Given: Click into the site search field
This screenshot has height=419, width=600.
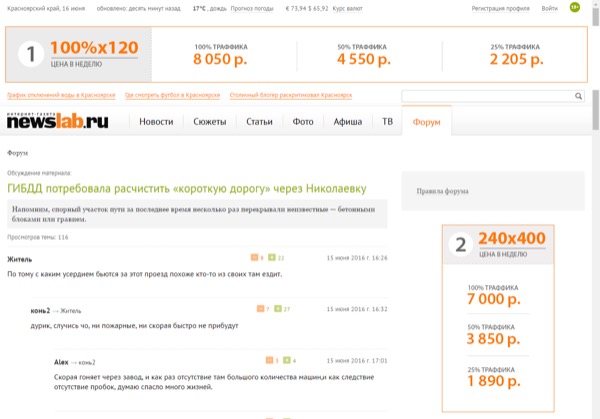Looking at the screenshot, I should click(486, 97).
